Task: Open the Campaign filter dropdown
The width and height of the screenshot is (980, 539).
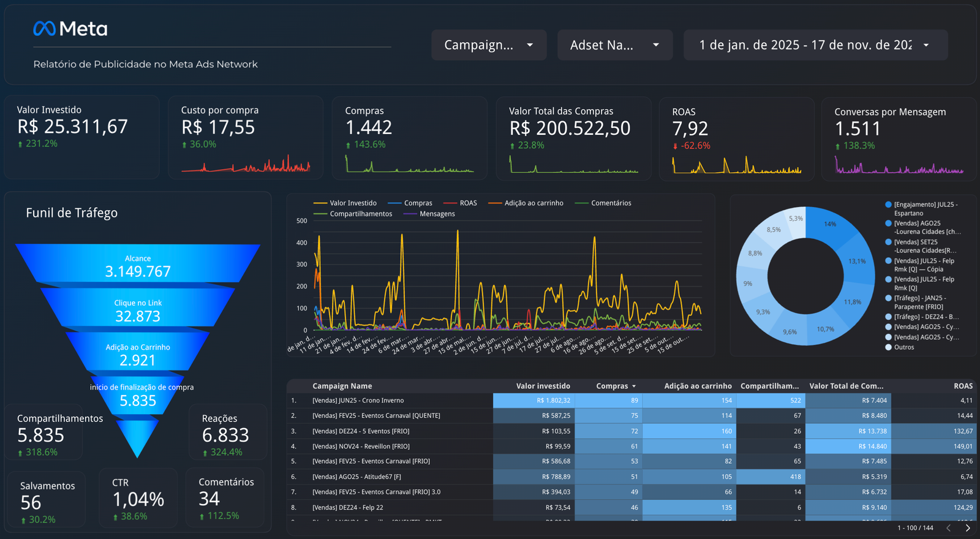Action: pos(489,45)
